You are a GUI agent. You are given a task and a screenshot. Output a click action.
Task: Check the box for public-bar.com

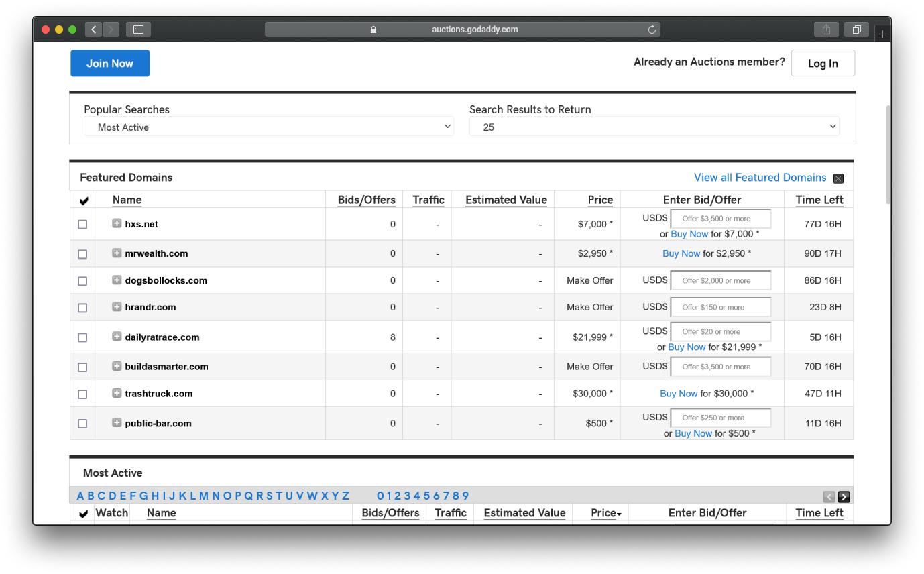click(82, 424)
